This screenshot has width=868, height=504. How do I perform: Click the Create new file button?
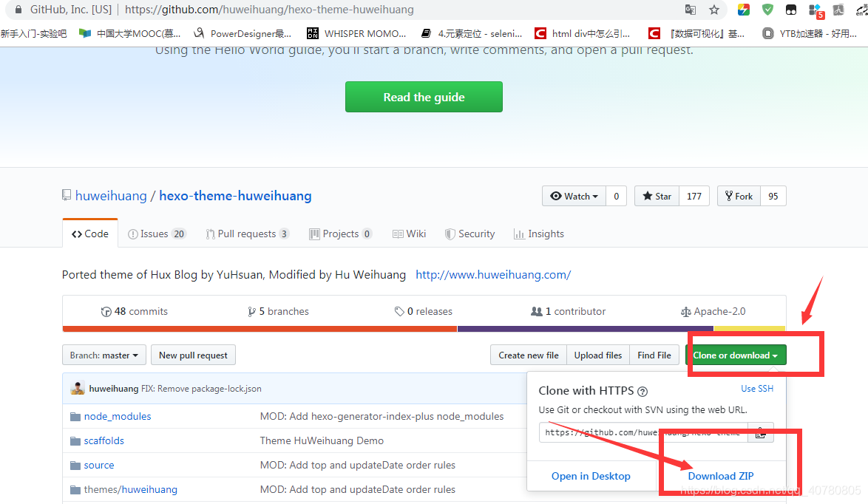click(x=529, y=355)
